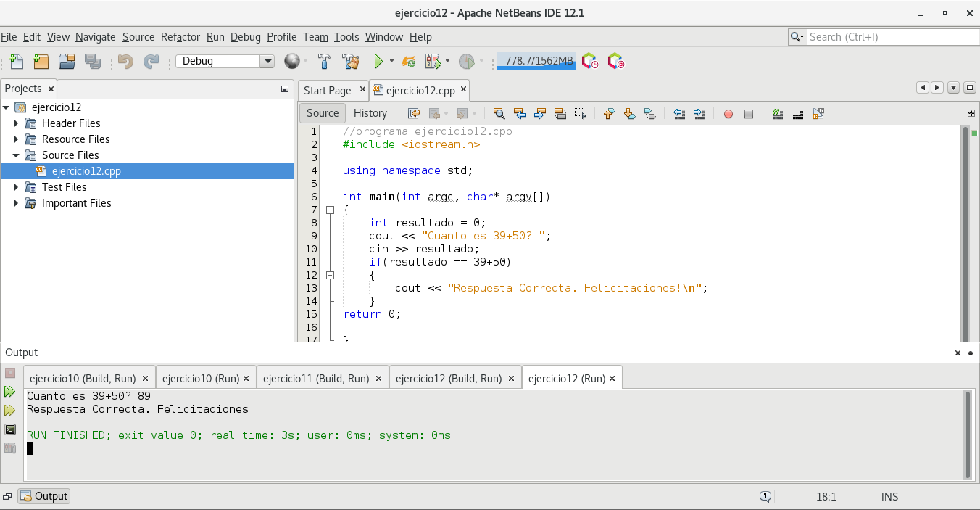Click the Open Project folder icon
The height and width of the screenshot is (510, 980).
[x=67, y=62]
